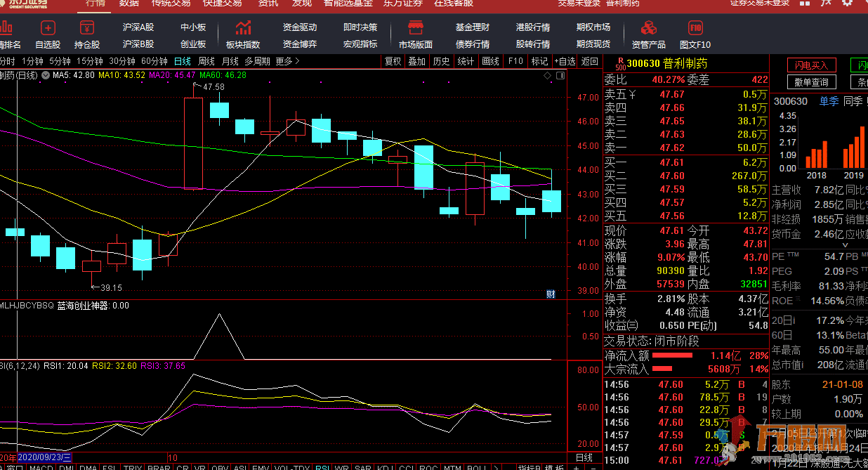Image resolution: width=868 pixels, height=470 pixels.
Task: Toggle the 叠加 overlay button
Action: 417,61
